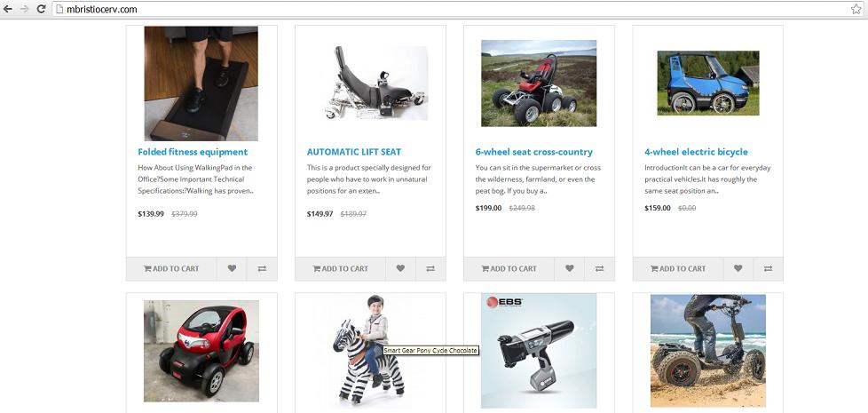
Task: Open the EBS handheld printer image
Action: point(539,351)
